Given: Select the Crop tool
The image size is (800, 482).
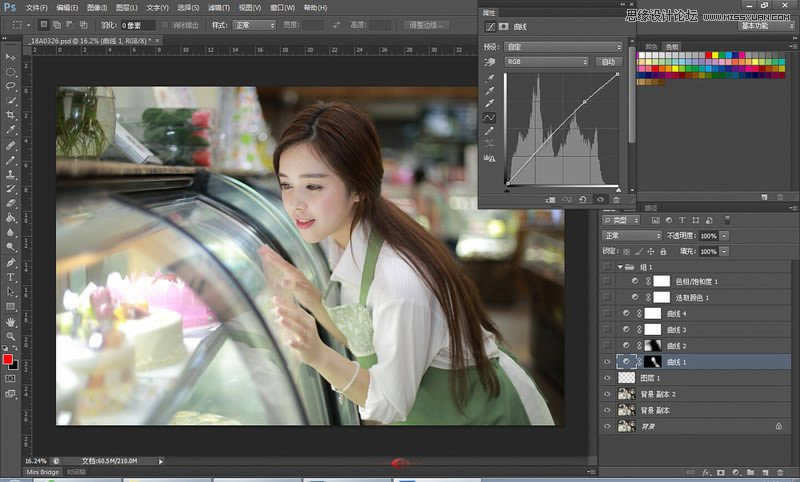Looking at the screenshot, I should point(10,115).
